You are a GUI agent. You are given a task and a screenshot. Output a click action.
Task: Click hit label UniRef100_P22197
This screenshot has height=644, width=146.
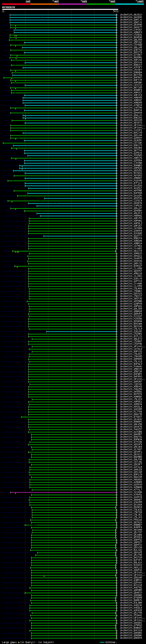(131, 316)
